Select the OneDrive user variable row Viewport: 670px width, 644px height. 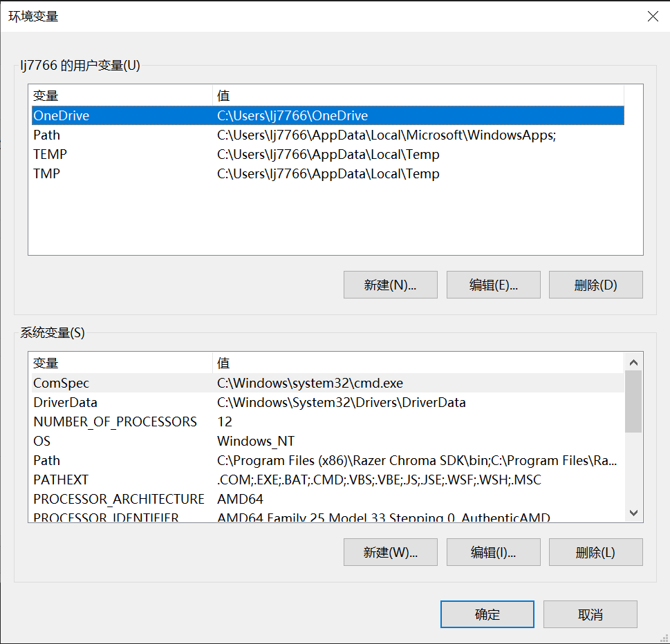[62, 116]
